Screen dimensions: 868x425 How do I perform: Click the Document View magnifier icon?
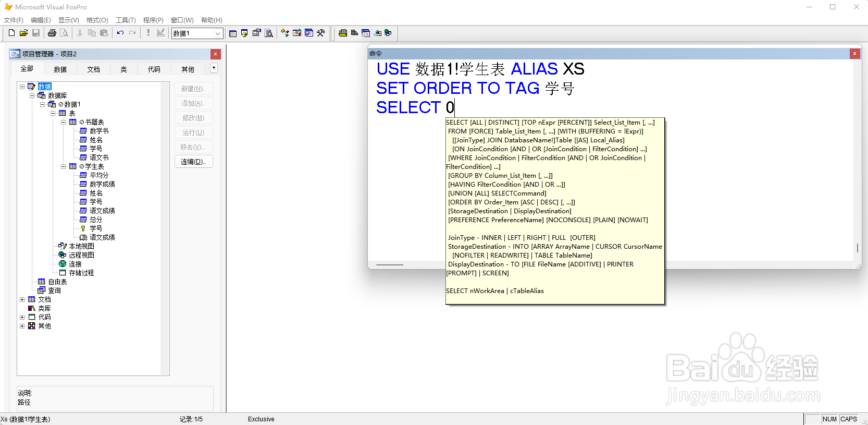269,33
